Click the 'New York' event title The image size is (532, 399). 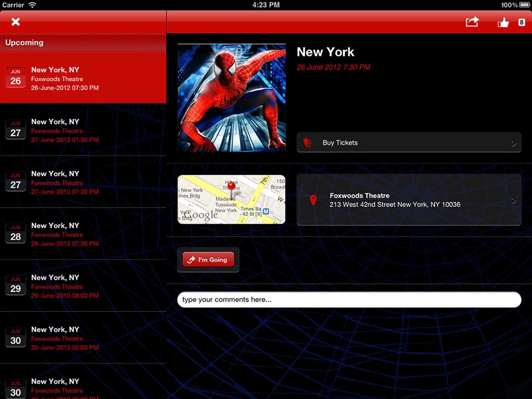(x=326, y=52)
